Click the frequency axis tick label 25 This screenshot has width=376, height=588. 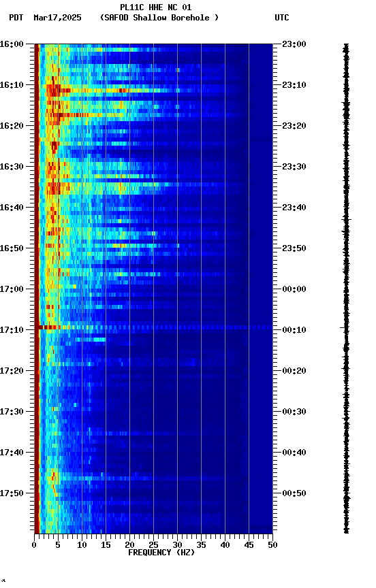click(x=153, y=545)
